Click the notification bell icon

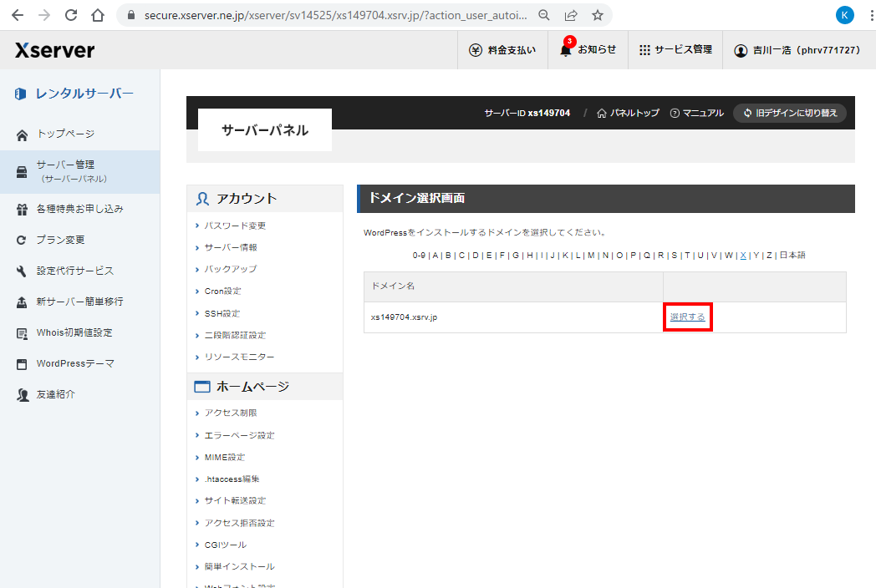point(566,50)
